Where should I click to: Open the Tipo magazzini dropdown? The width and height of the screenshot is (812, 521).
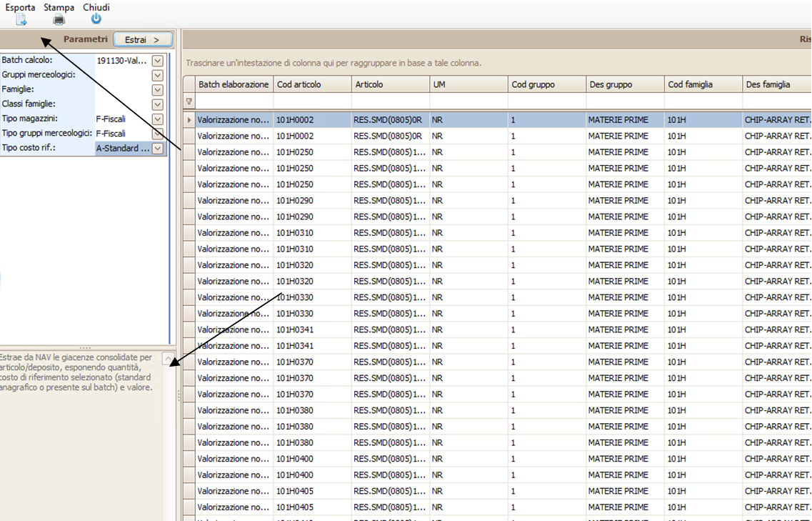(x=158, y=119)
